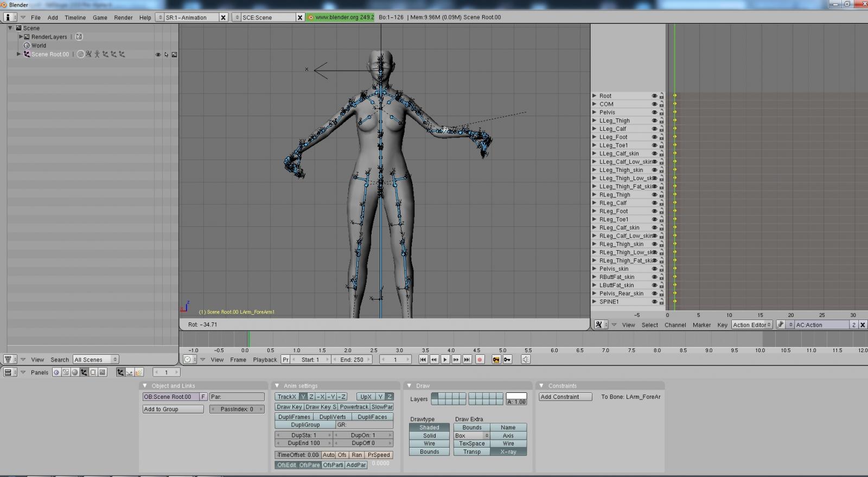The width and height of the screenshot is (868, 477).
Task: Open the Shading context sphere icon
Action: 75,372
